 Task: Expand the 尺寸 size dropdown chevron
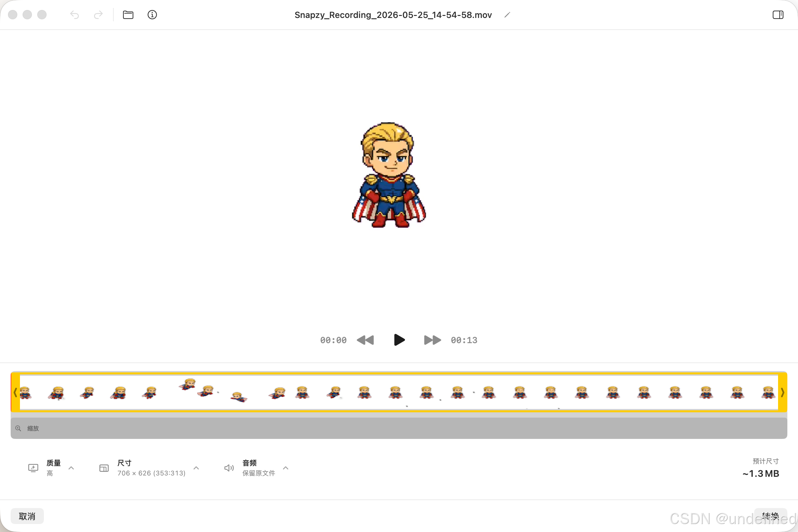[196, 468]
